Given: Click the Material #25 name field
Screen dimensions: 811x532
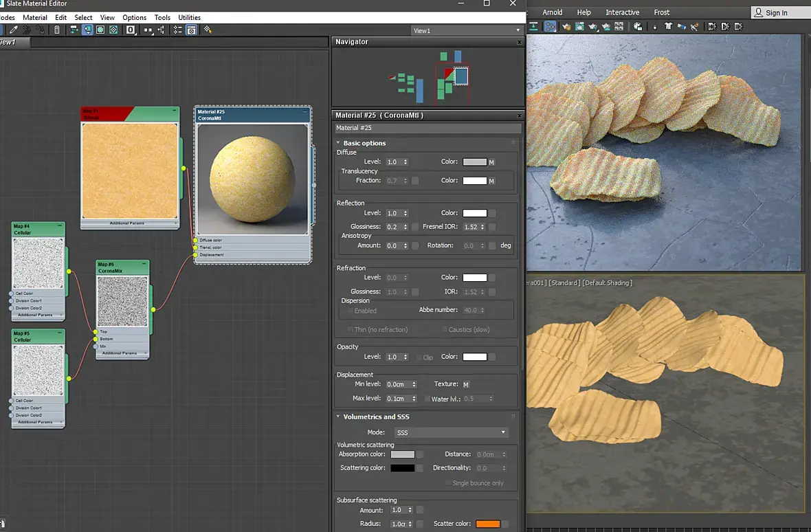Looking at the screenshot, I should 427,128.
